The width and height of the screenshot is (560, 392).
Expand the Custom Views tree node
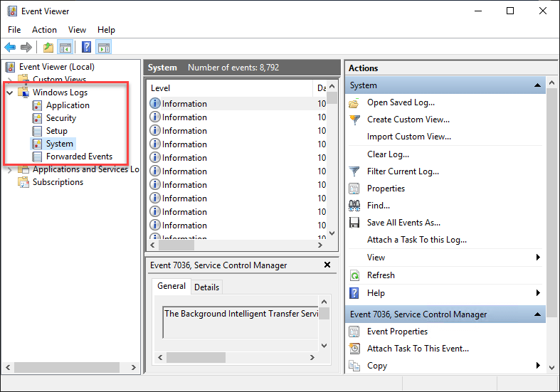coord(10,79)
